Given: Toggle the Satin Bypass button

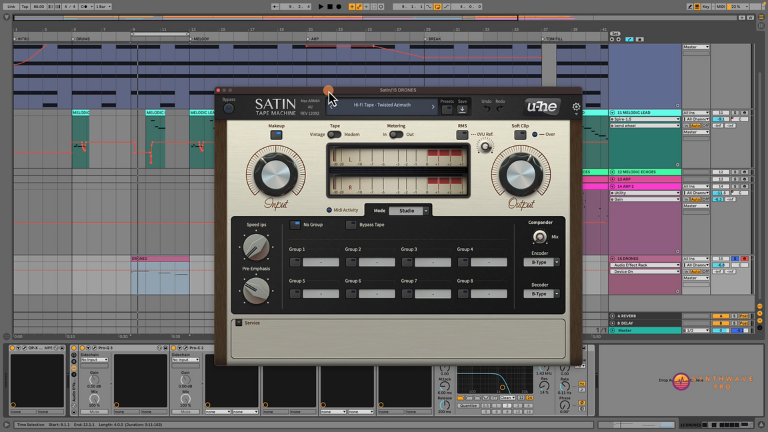Looking at the screenshot, I should tap(228, 108).
